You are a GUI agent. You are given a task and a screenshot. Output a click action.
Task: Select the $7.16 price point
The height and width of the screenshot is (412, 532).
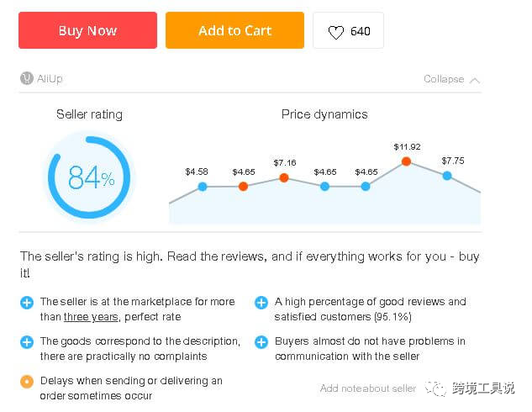pyautogui.click(x=284, y=177)
